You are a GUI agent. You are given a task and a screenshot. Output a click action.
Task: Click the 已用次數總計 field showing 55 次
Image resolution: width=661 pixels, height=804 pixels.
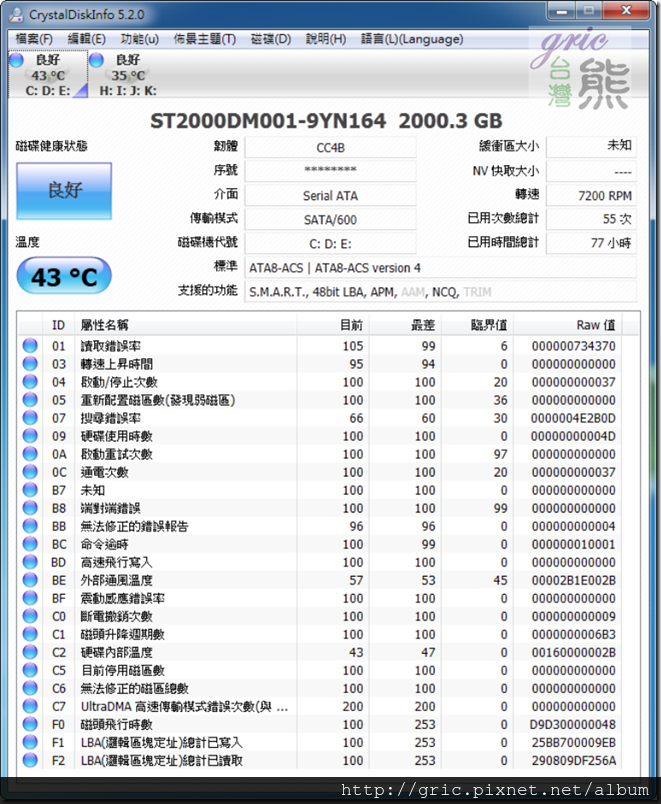click(x=591, y=219)
